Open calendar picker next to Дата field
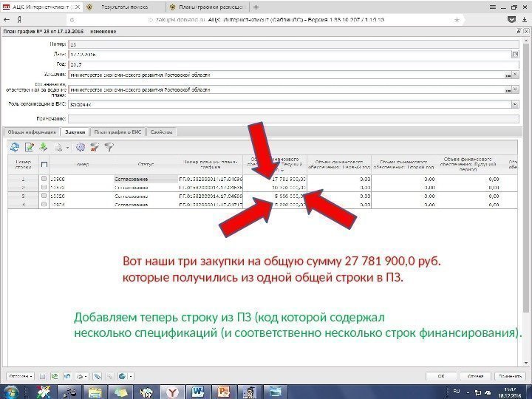 click(x=515, y=54)
